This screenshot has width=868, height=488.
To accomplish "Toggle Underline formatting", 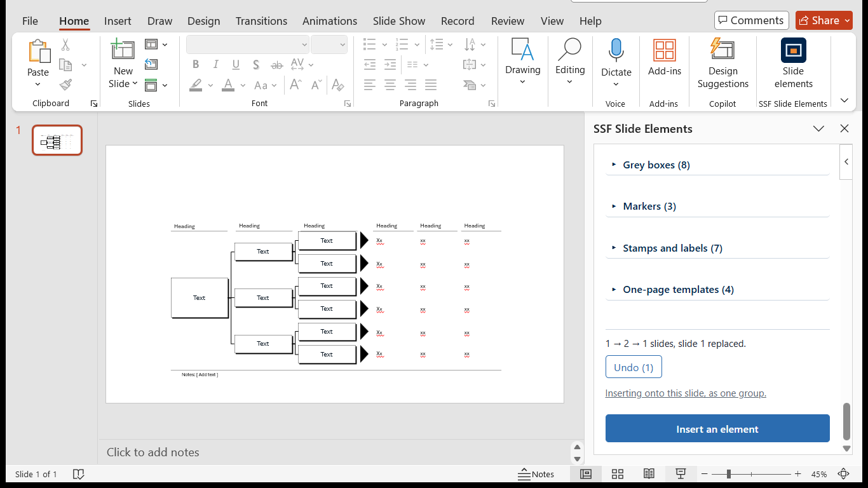I will pyautogui.click(x=236, y=65).
